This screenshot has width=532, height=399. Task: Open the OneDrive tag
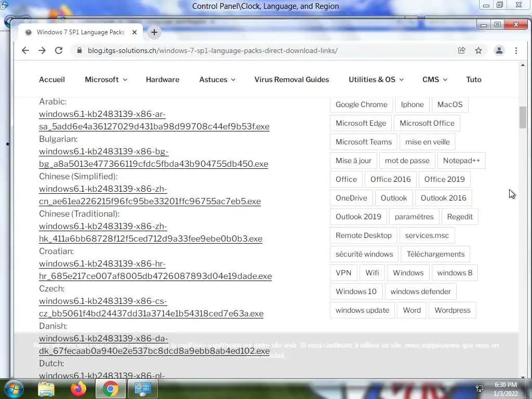point(351,198)
